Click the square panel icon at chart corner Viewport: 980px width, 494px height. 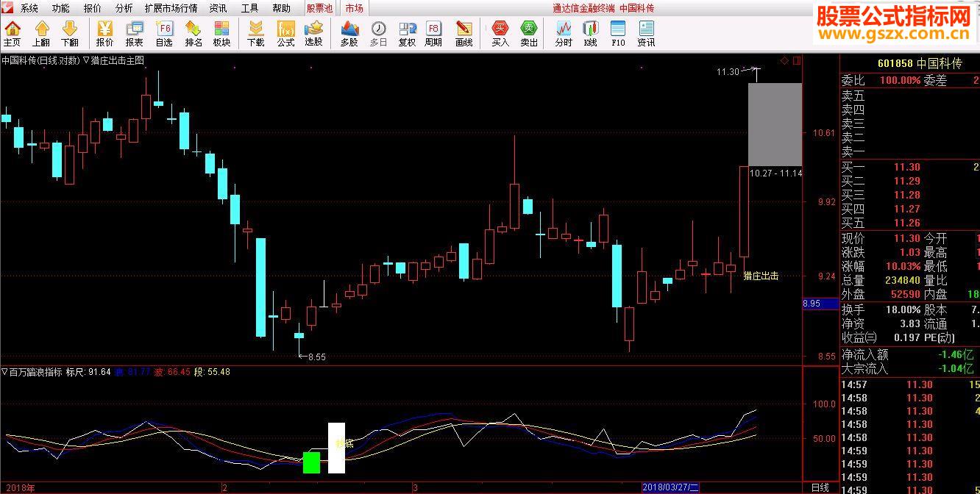tap(797, 60)
